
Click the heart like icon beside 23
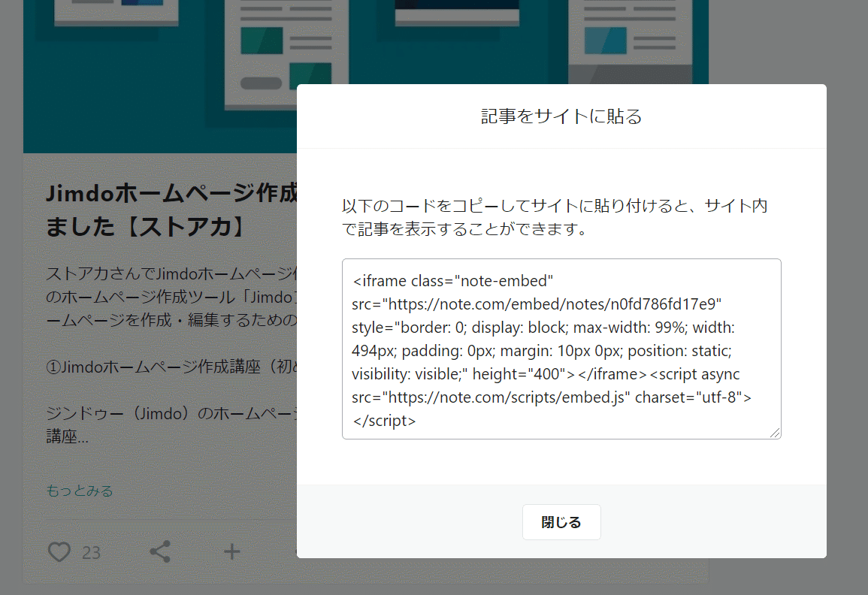[x=59, y=552]
